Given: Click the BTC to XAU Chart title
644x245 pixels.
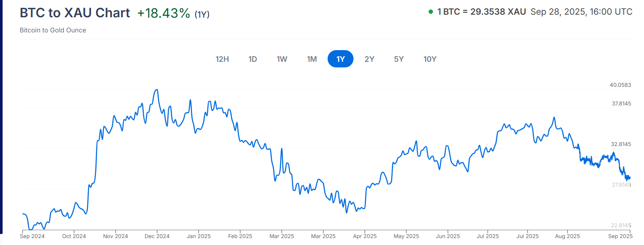Looking at the screenshot, I should click(x=75, y=13).
